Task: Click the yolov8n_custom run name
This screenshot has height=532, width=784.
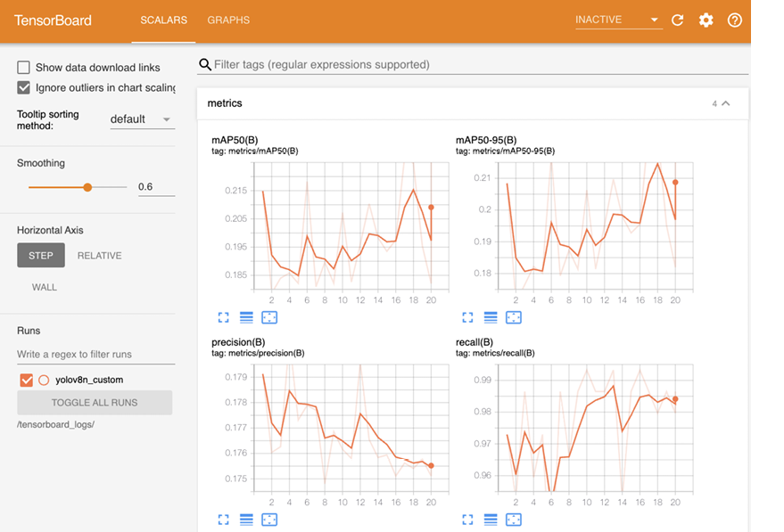Action: 89,381
